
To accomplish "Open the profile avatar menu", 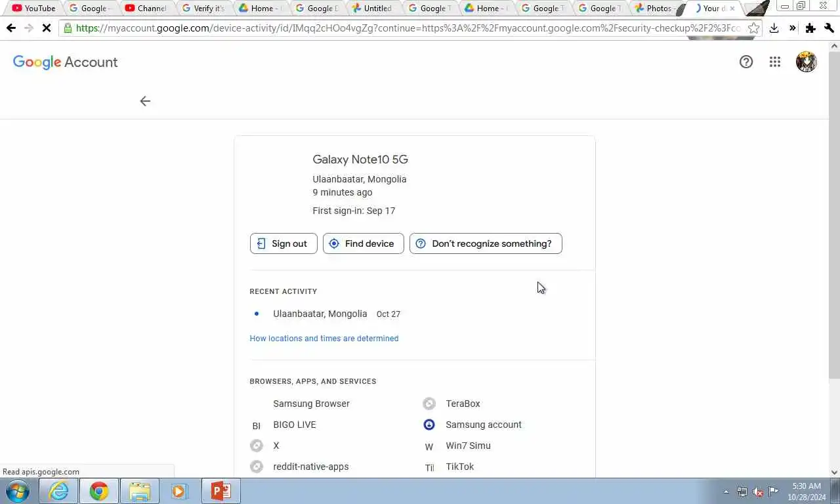I will [806, 62].
